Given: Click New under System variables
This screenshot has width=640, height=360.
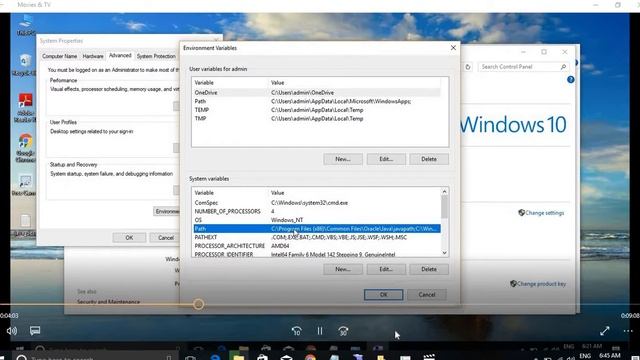Looking at the screenshot, I should pyautogui.click(x=343, y=269).
